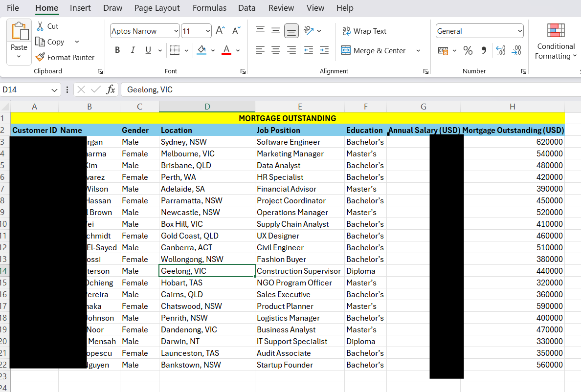This screenshot has width=581, height=392.
Task: Select the MORTGAGE OUTSTANDING title cell
Action: (288, 118)
